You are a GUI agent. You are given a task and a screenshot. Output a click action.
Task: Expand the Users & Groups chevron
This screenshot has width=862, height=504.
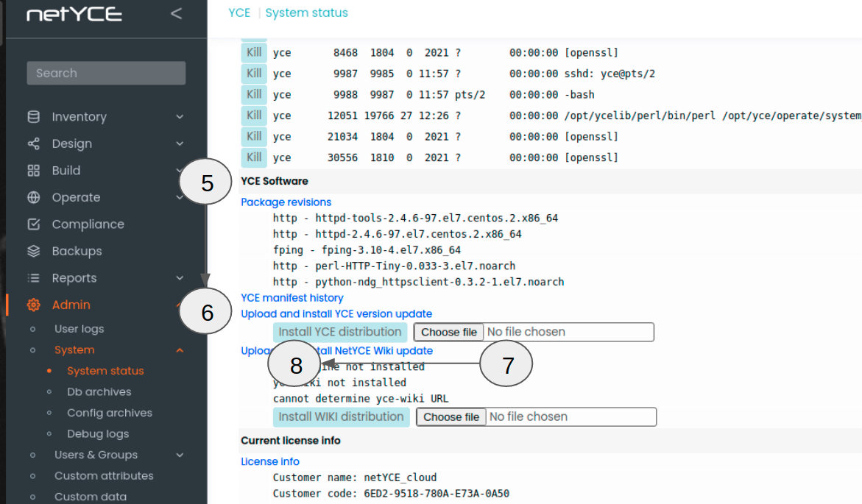coord(180,455)
